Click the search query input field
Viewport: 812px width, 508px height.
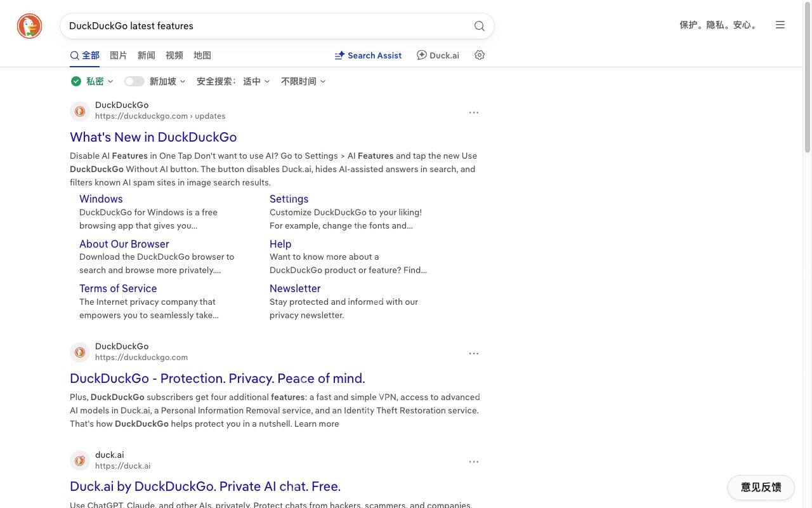click(266, 26)
